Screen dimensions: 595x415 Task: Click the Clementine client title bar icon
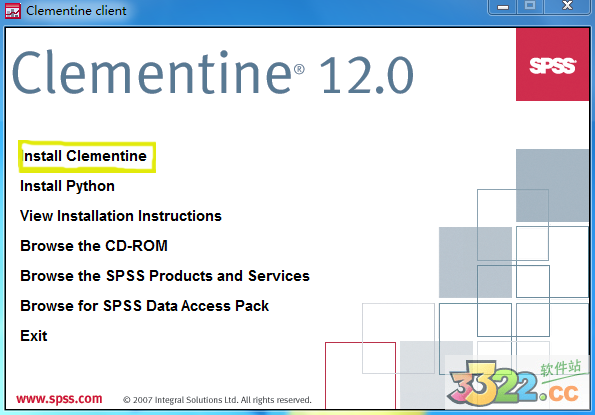(13, 11)
